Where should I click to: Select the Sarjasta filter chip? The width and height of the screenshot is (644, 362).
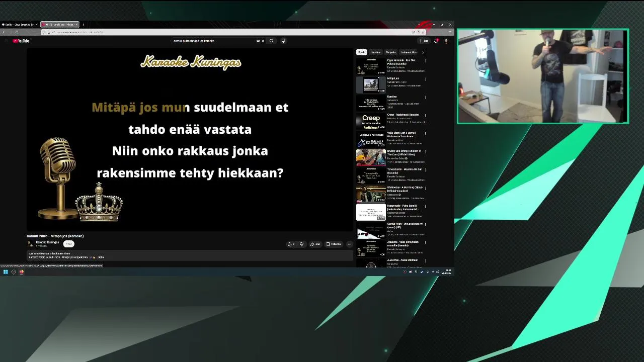(x=390, y=52)
